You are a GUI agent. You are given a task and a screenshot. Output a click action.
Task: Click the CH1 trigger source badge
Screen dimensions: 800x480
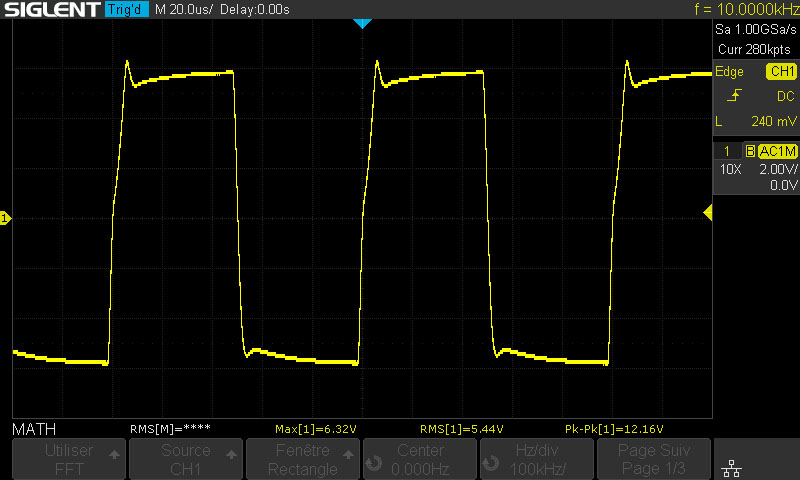[x=781, y=71]
